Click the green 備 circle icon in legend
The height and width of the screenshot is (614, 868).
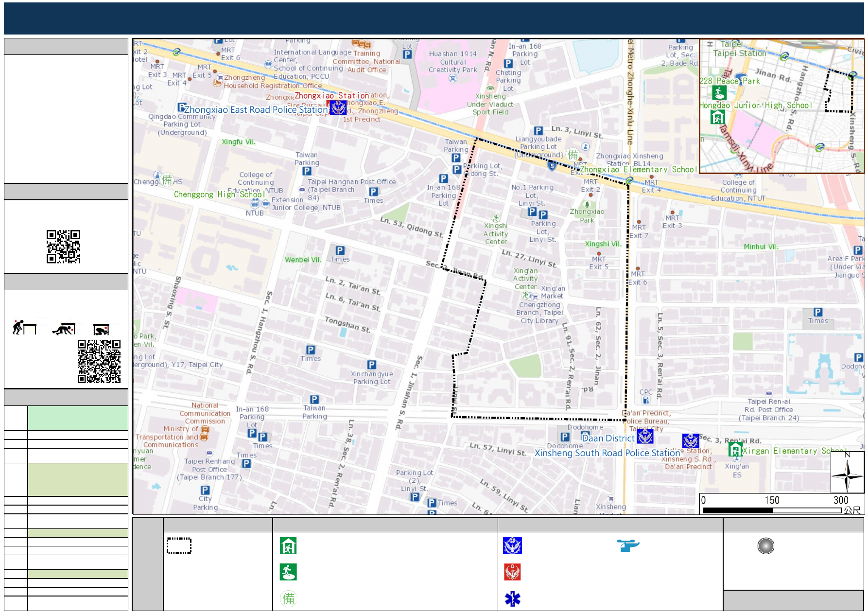point(288,598)
